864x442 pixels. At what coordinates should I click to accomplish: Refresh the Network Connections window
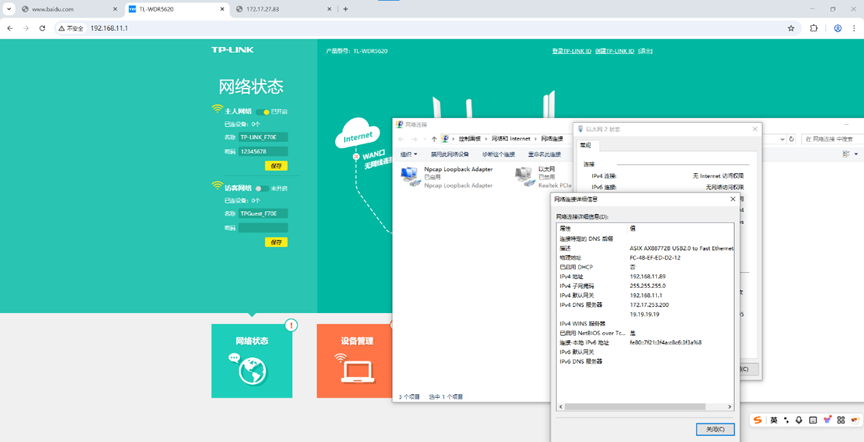tap(792, 139)
